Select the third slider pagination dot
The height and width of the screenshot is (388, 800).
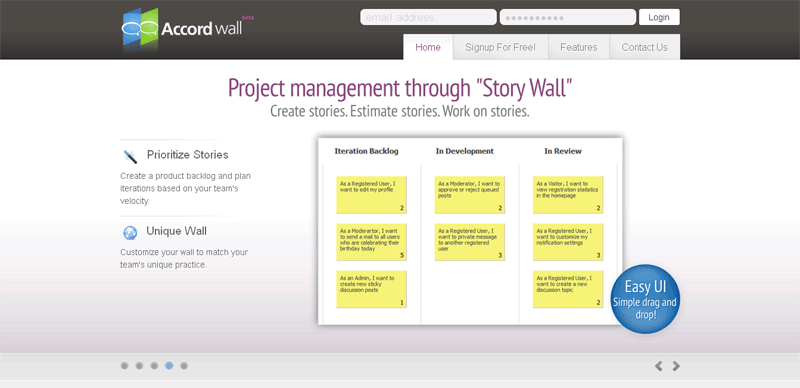click(x=154, y=366)
